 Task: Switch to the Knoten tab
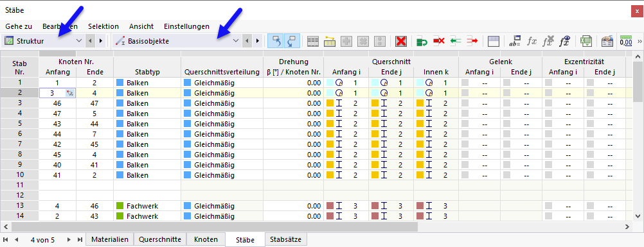pyautogui.click(x=206, y=239)
